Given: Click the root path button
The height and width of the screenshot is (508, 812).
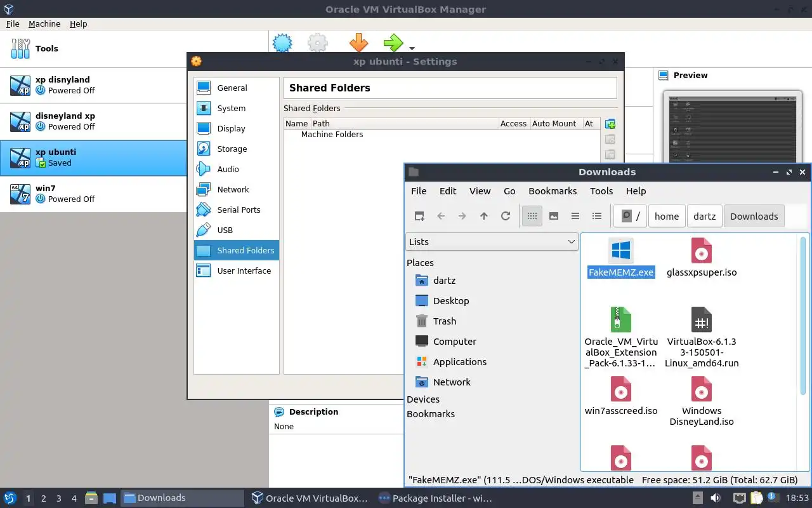Looking at the screenshot, I should (x=631, y=216).
